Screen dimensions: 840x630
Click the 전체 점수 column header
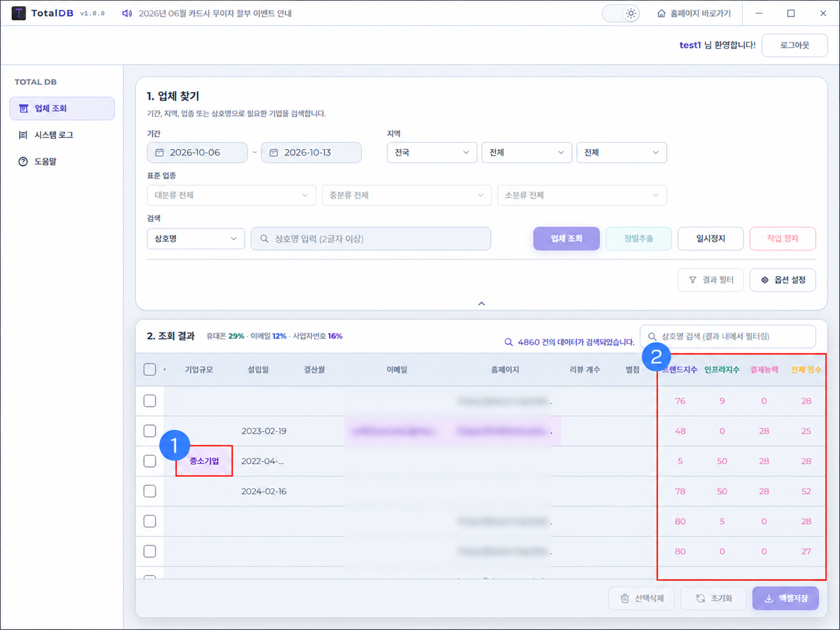coord(806,370)
